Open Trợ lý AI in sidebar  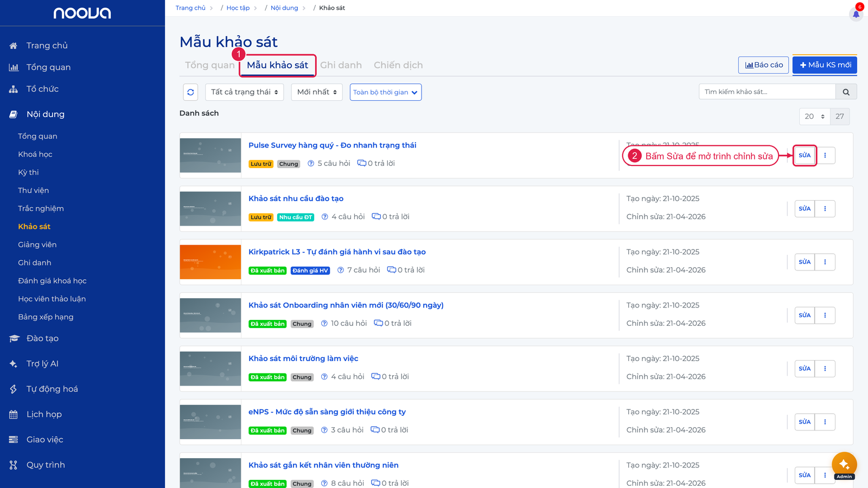(42, 364)
